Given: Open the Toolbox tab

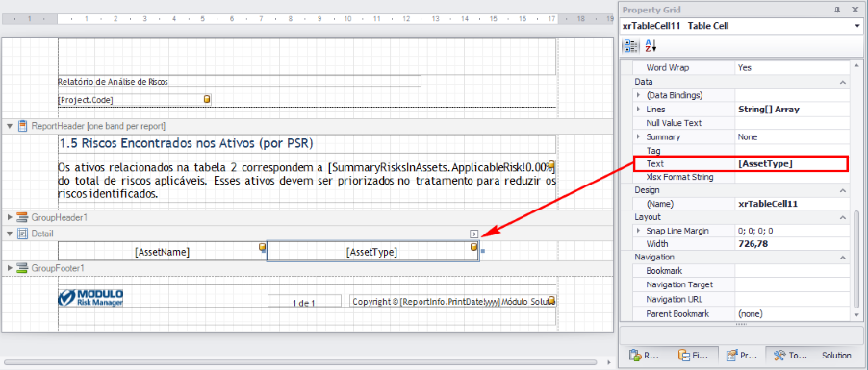Looking at the screenshot, I should click(789, 356).
